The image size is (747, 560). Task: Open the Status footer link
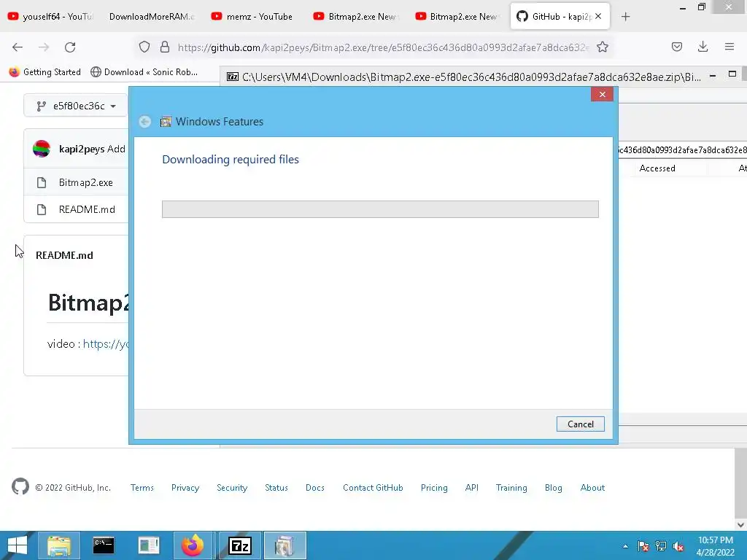276,488
